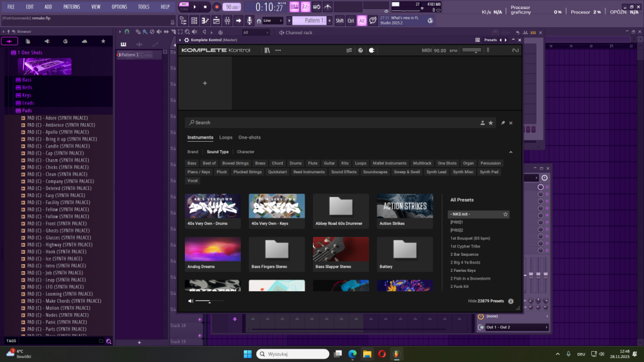Select the Brand filter
This screenshot has height=362, width=644.
(193, 152)
